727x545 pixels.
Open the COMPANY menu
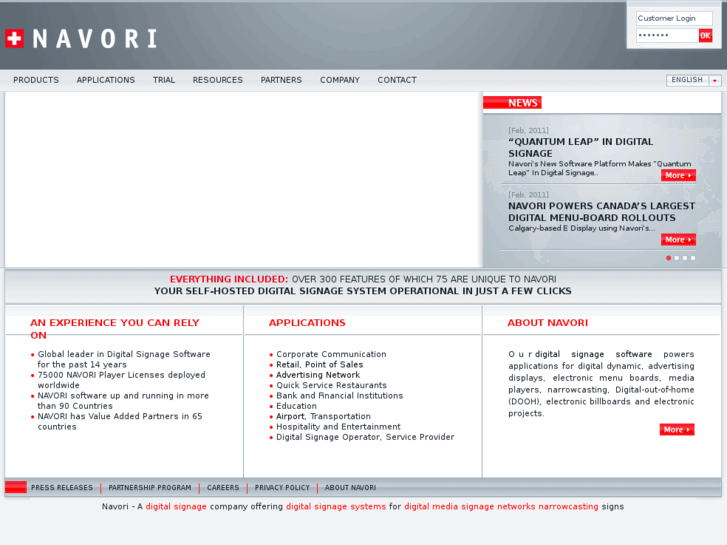click(x=340, y=80)
